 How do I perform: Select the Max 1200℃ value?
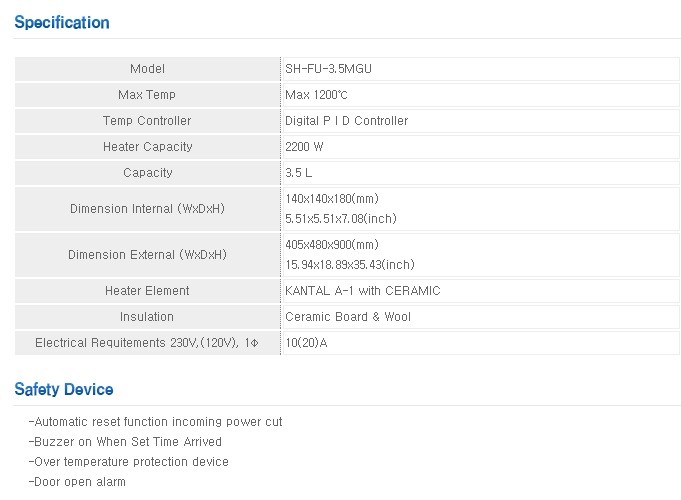click(316, 95)
